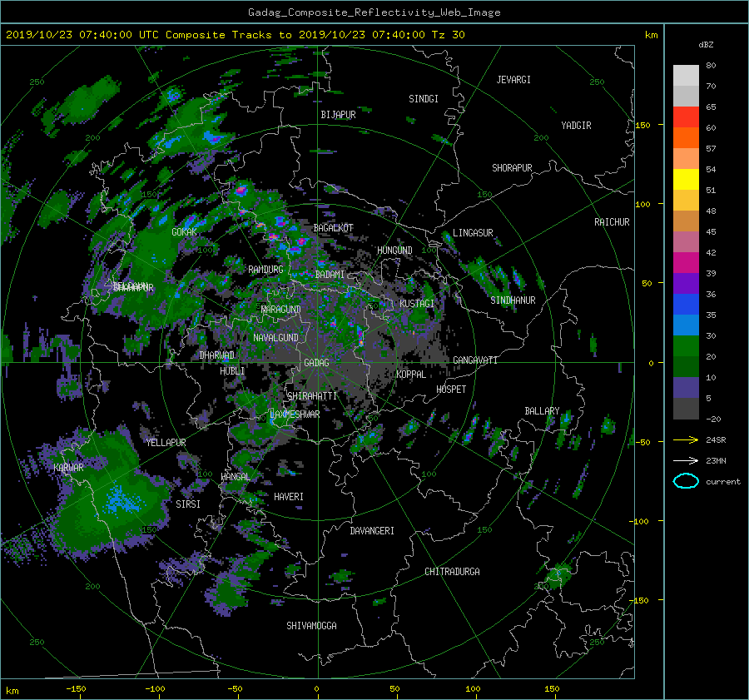Click the KOPPAL city label

point(411,375)
